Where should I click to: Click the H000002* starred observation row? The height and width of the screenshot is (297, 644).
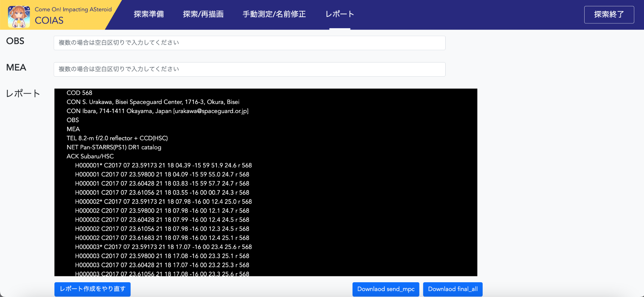pos(163,202)
